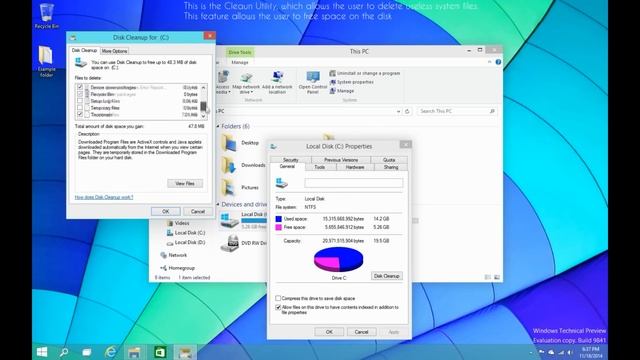Click Disk Cleanup button in Properties
Image resolution: width=640 pixels, height=360 pixels.
click(387, 276)
